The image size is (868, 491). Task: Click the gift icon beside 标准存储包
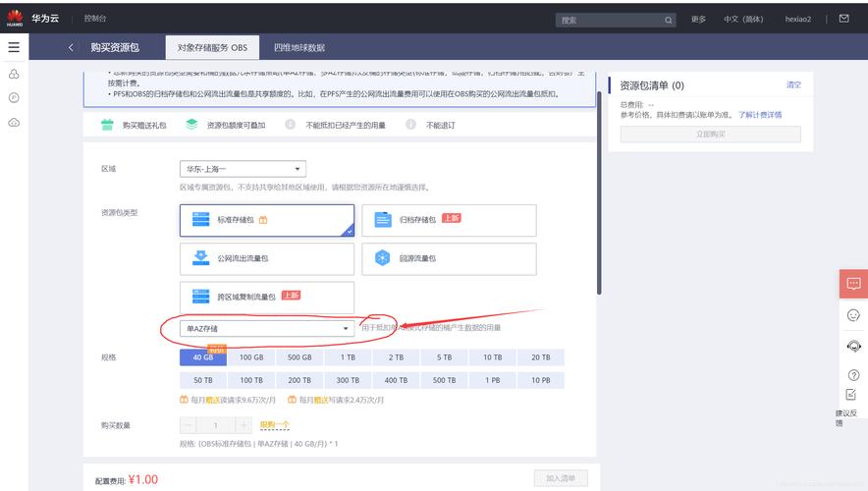coord(263,220)
